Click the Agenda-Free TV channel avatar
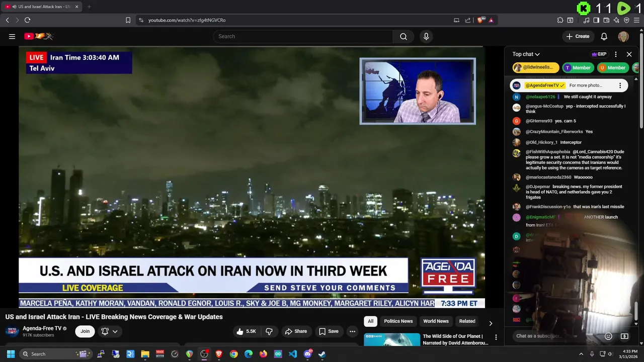 [12, 331]
